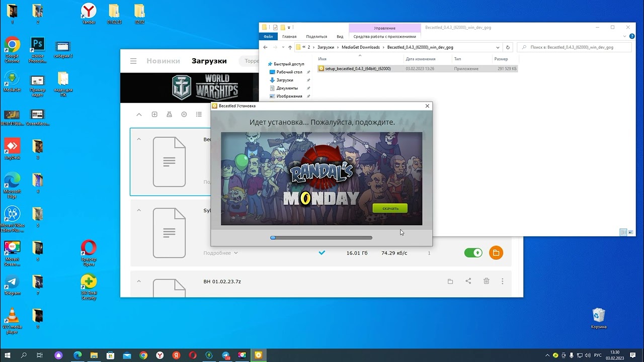Open Рабочий стол in Explorer sidebar
This screenshot has width=644, height=362.
pos(289,72)
